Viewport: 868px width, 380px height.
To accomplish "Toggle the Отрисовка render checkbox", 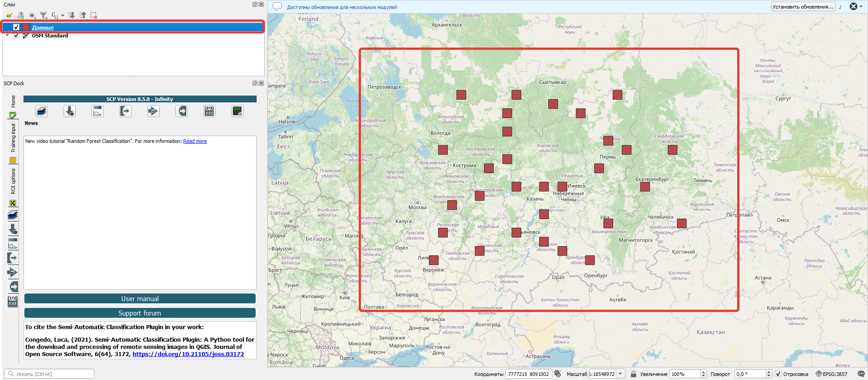I will 778,374.
